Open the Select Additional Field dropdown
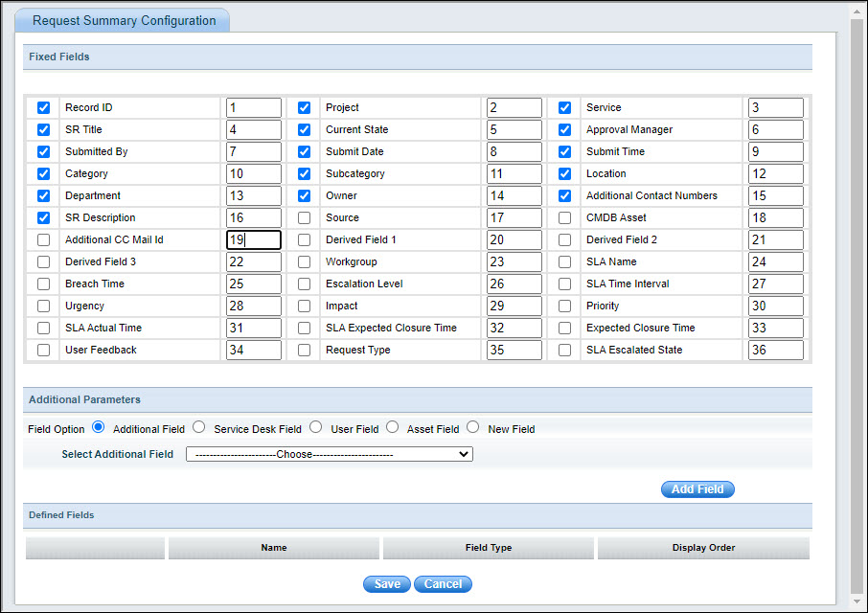868x613 pixels. coord(330,454)
